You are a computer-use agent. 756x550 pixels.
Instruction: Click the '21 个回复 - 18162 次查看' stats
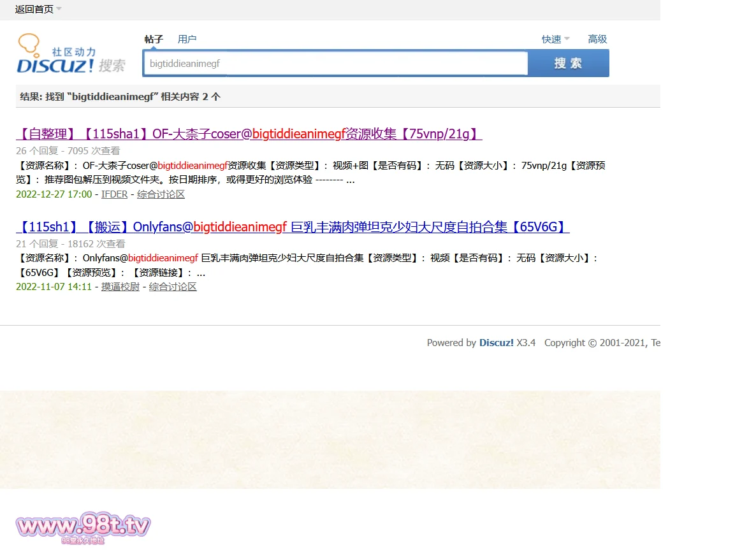point(70,244)
